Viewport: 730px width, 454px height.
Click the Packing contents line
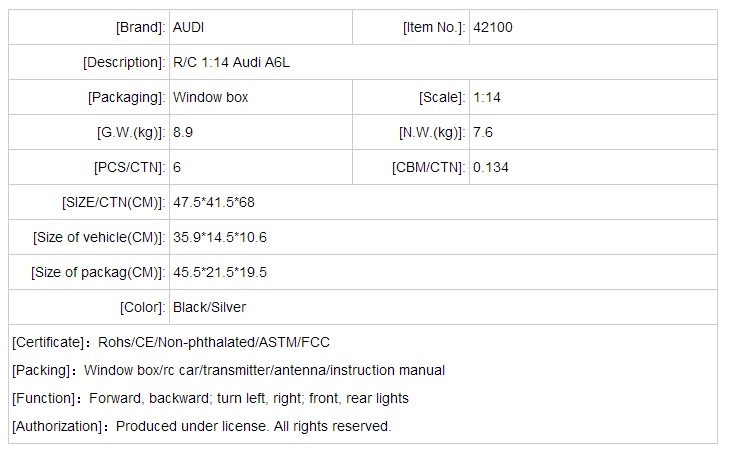coord(228,370)
